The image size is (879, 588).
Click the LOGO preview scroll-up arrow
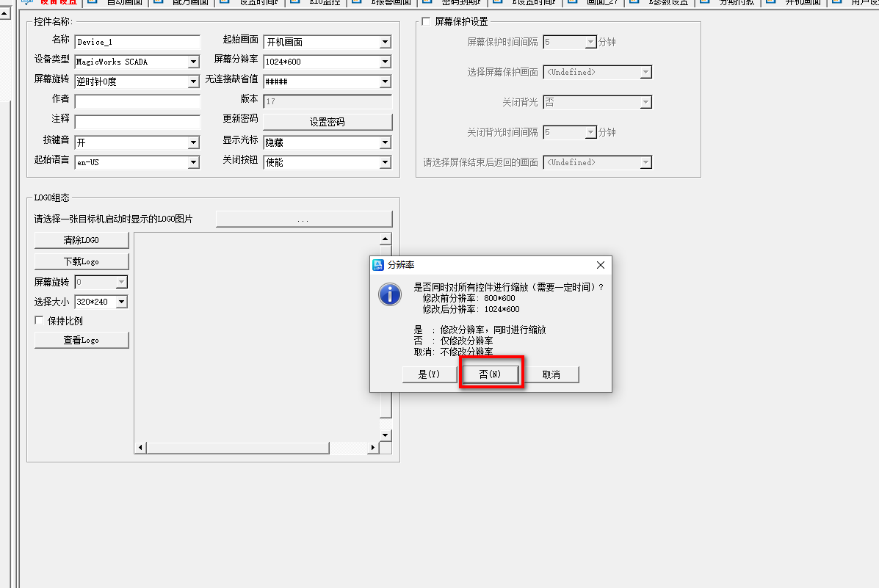tap(385, 239)
